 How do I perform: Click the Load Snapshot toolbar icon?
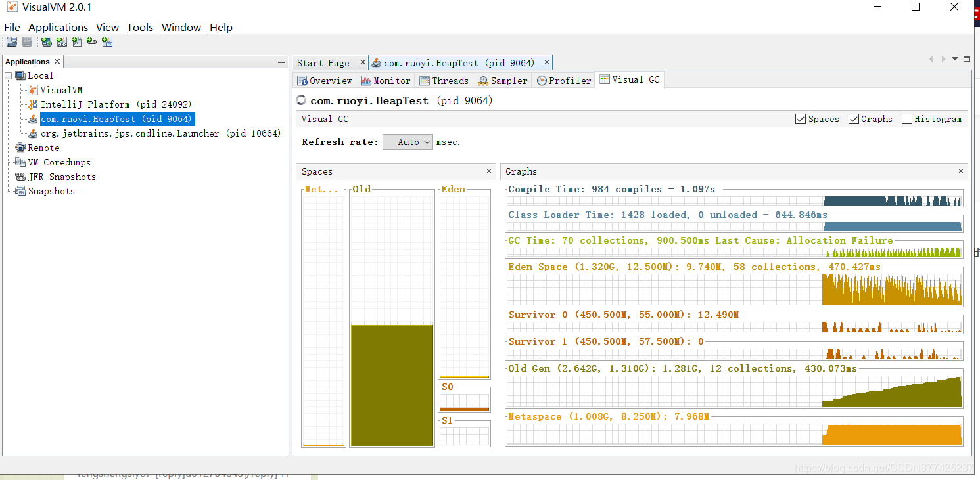click(11, 42)
